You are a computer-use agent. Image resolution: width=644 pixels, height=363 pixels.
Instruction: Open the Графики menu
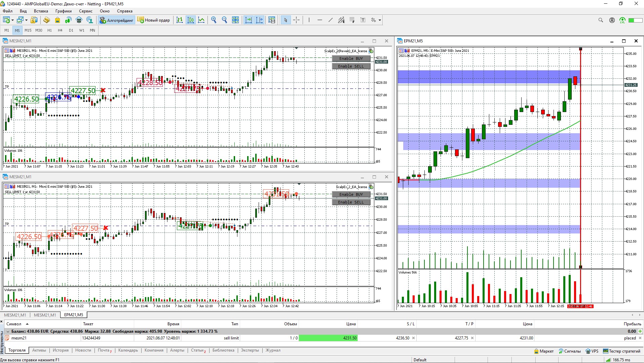click(x=64, y=11)
